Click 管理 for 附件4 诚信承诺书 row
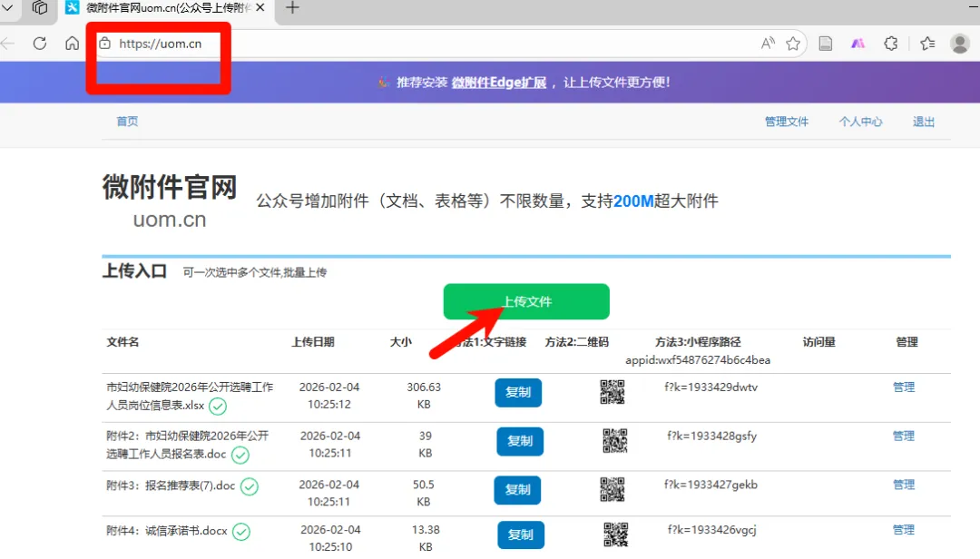 tap(904, 530)
